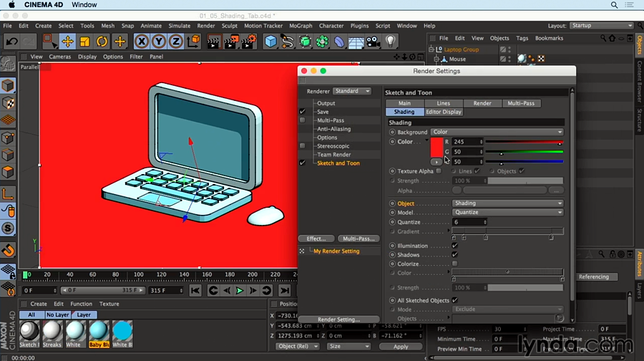The height and width of the screenshot is (361, 644).
Task: Enable the Multi-Pass checkbox
Action: tap(302, 120)
